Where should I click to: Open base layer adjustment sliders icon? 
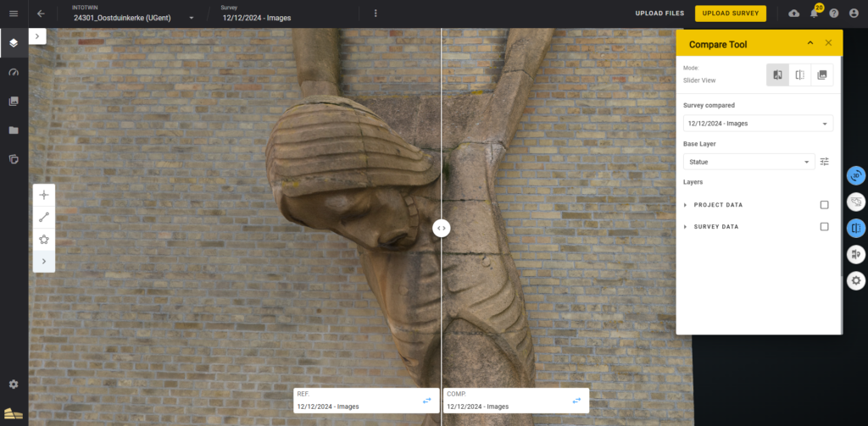point(825,162)
